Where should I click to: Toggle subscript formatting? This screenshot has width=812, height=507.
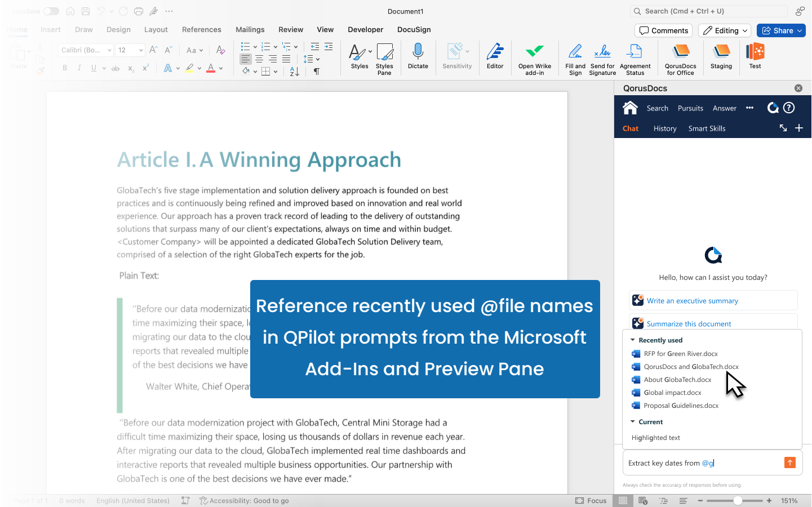[131, 68]
